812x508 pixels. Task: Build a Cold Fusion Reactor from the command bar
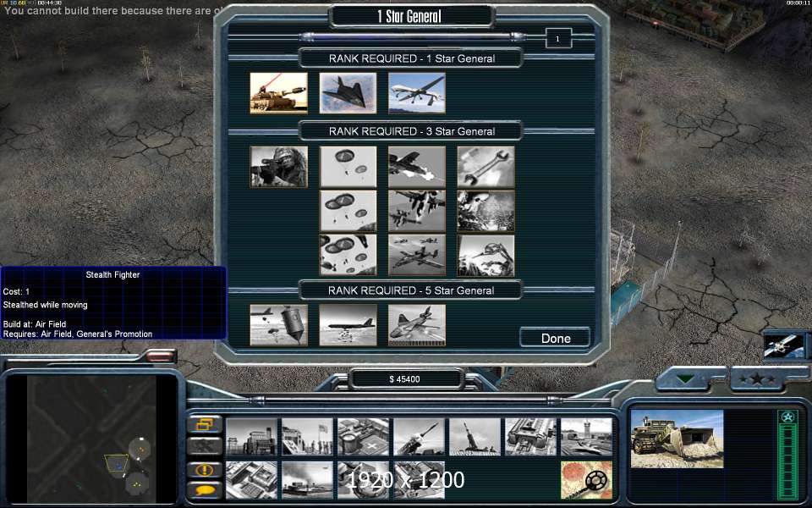coord(252,437)
